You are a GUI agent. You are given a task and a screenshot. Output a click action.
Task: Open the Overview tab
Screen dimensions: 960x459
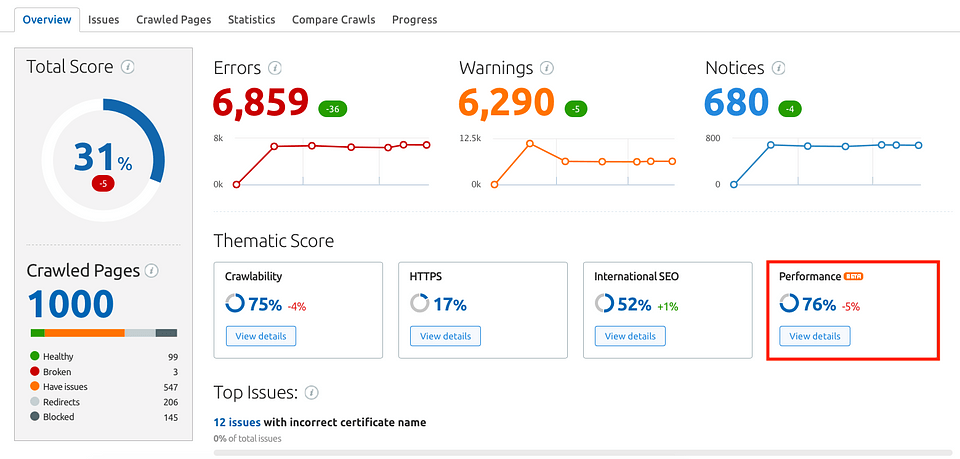(47, 19)
